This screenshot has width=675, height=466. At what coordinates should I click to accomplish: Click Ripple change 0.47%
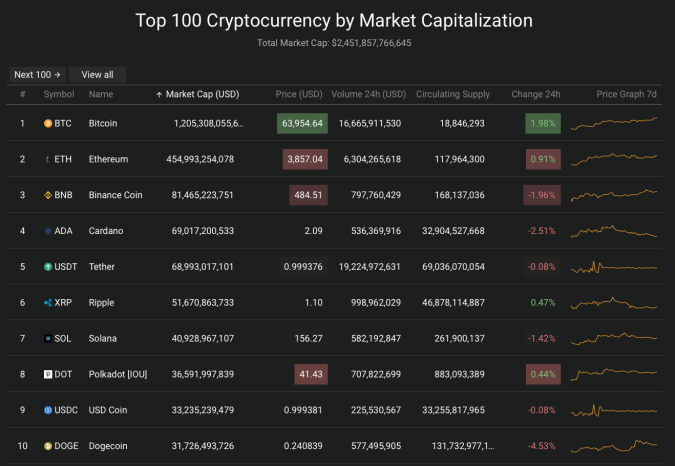543,302
